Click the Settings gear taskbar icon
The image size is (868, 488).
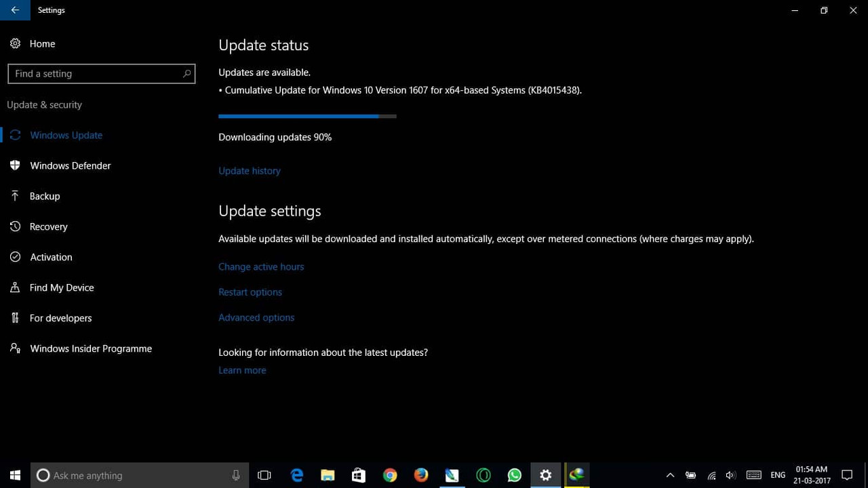(546, 475)
